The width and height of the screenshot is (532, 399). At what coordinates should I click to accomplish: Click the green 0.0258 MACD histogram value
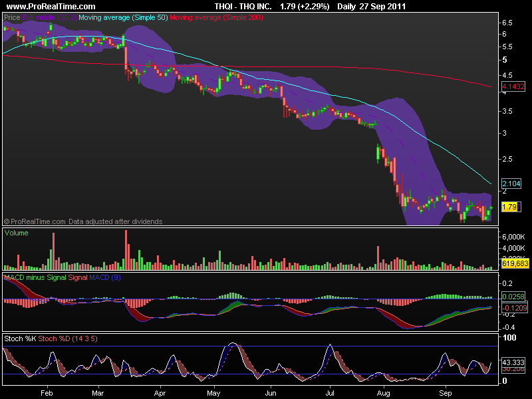coord(513,297)
